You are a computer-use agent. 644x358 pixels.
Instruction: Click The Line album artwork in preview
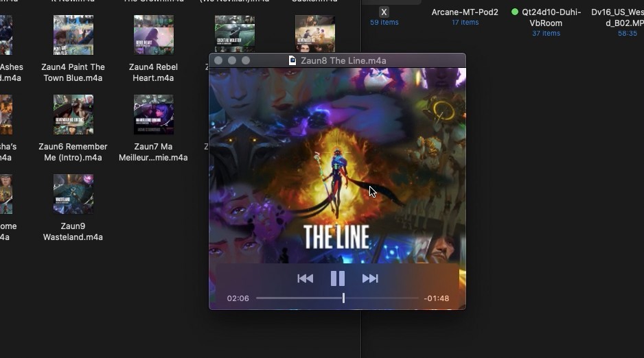(337, 165)
